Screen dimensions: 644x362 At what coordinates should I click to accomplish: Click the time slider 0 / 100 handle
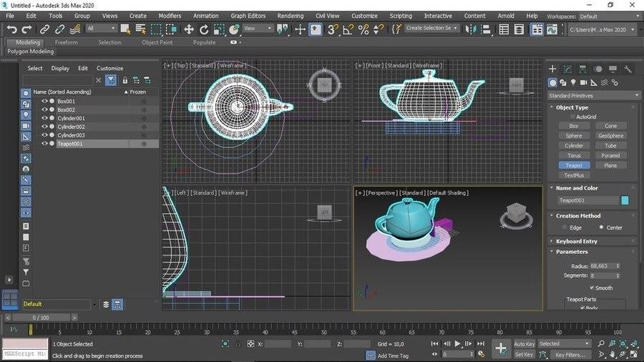(x=41, y=317)
